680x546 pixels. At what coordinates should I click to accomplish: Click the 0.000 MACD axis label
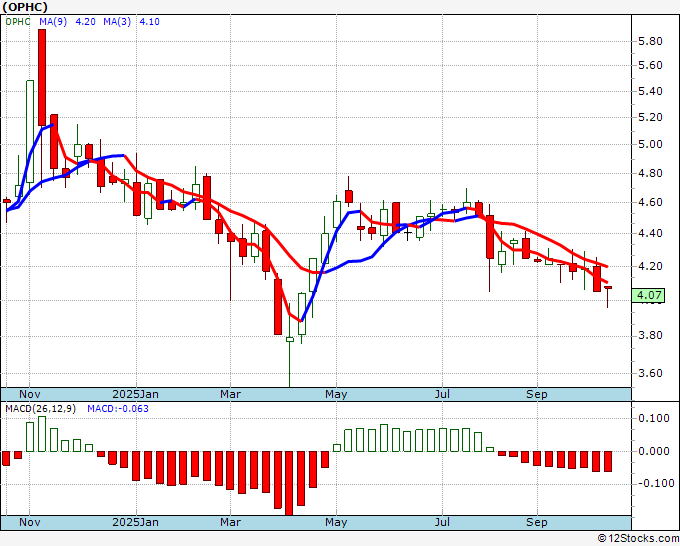click(x=654, y=451)
